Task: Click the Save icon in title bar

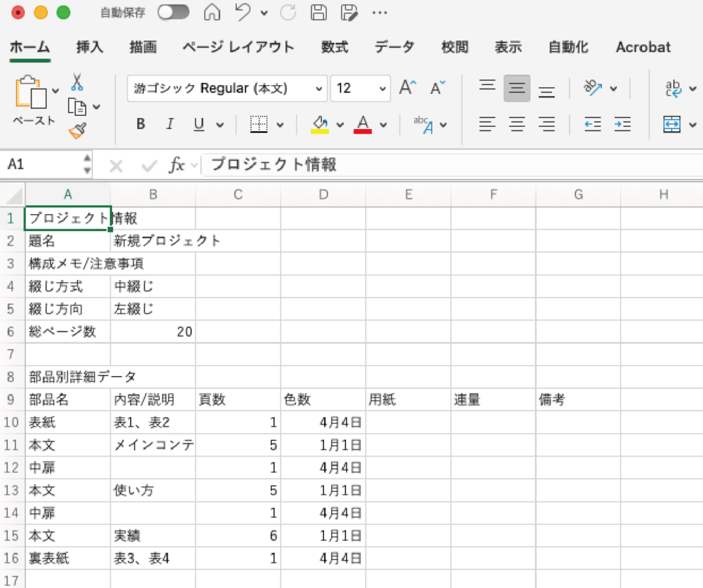Action: [318, 12]
